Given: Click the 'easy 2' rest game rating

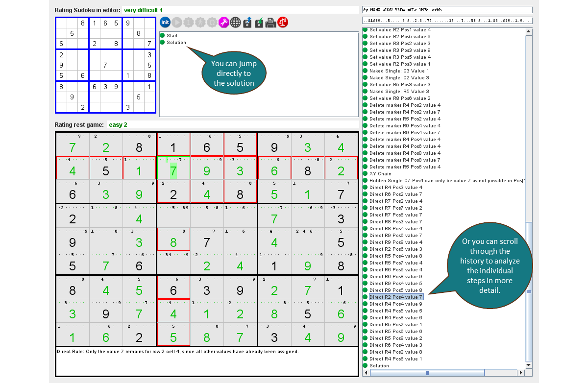Looking at the screenshot, I should pyautogui.click(x=118, y=125).
